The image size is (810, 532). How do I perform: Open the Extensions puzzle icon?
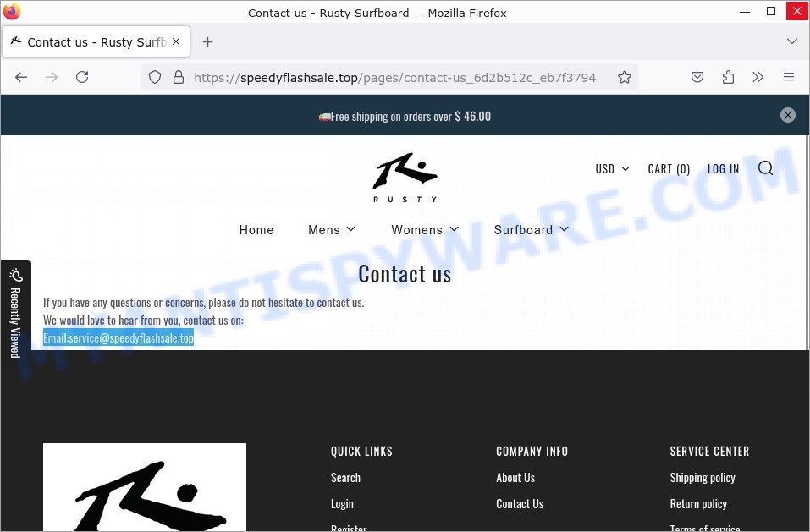click(728, 78)
